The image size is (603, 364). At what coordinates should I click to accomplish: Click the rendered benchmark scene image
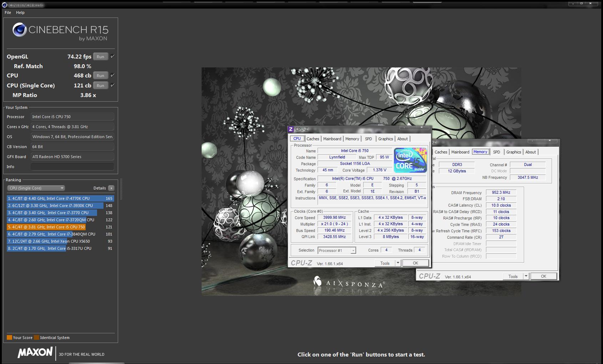click(361, 181)
